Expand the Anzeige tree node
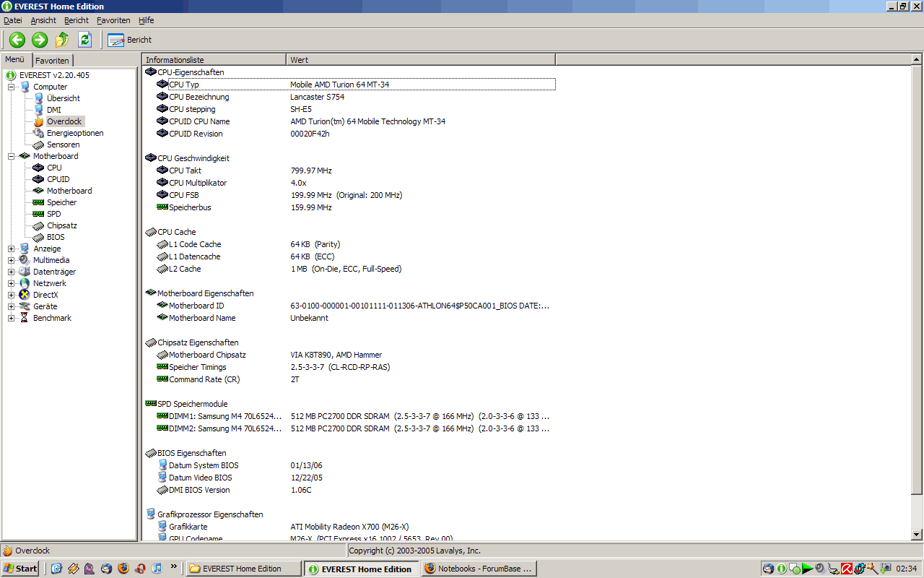 click(x=12, y=249)
